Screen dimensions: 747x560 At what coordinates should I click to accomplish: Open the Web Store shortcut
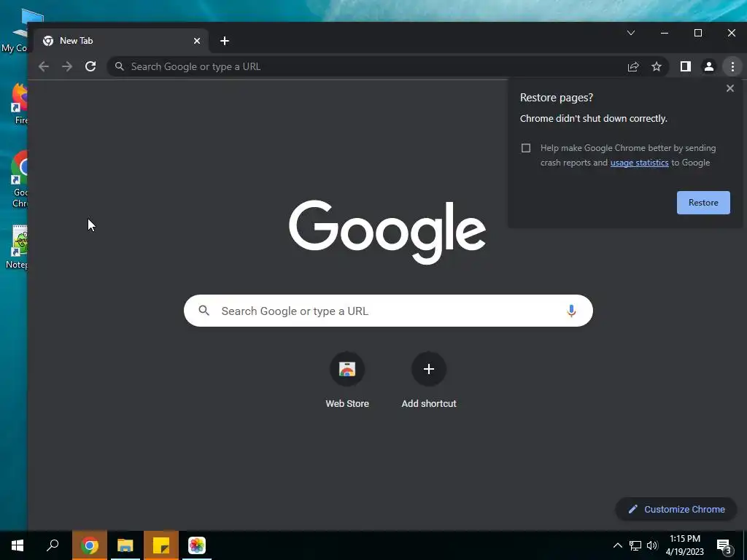click(x=347, y=380)
